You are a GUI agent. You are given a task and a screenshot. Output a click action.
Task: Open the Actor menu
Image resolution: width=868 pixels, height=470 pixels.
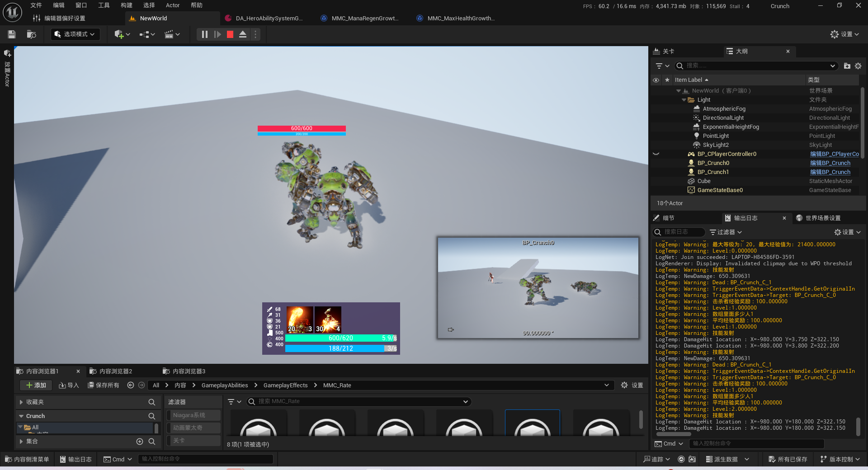(173, 5)
